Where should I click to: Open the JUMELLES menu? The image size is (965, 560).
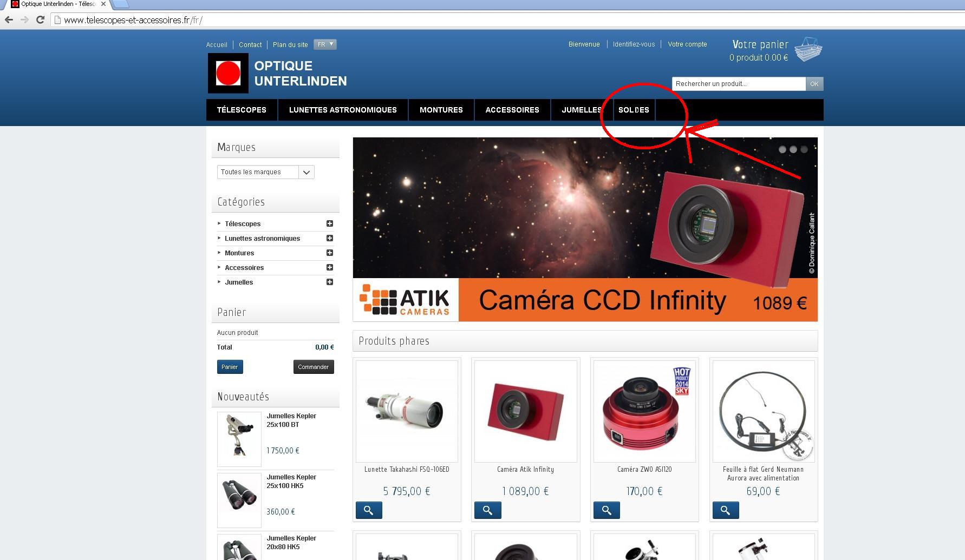(582, 110)
